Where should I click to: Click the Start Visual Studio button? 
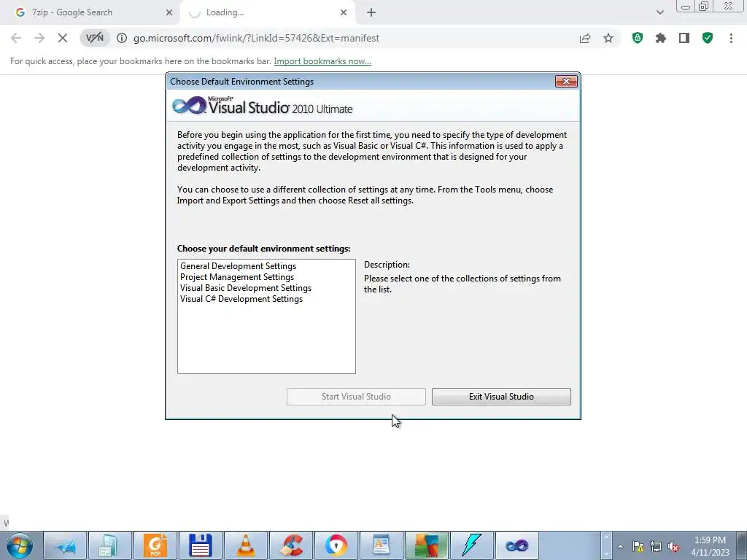point(356,397)
